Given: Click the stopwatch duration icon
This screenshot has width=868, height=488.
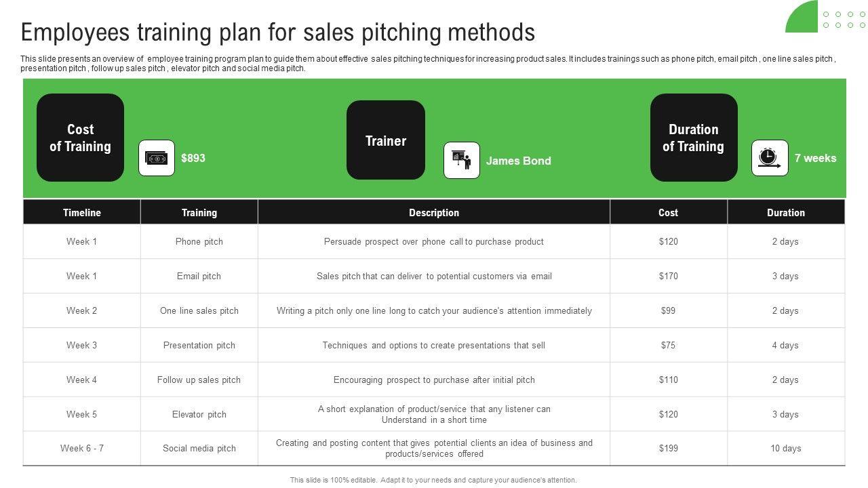Looking at the screenshot, I should (x=770, y=158).
